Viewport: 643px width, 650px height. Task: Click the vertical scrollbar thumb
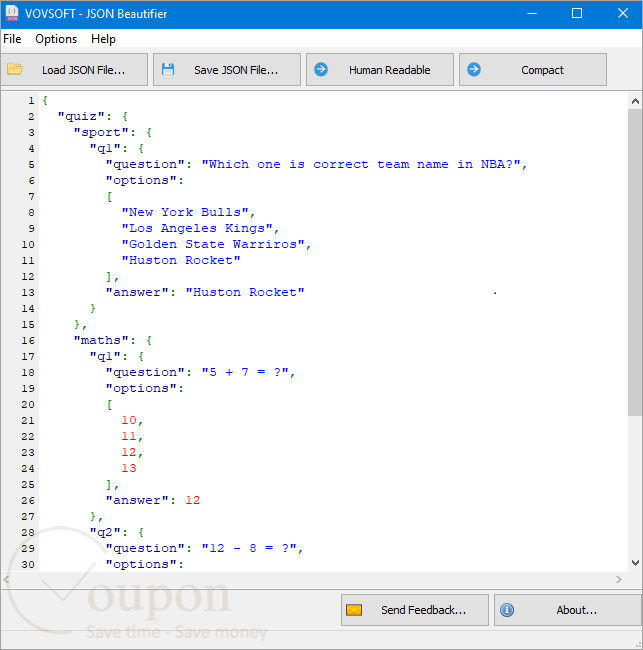(635, 262)
